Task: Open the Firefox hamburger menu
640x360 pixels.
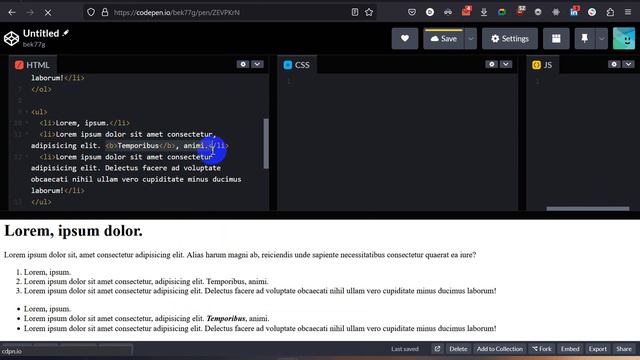Action: (x=628, y=12)
